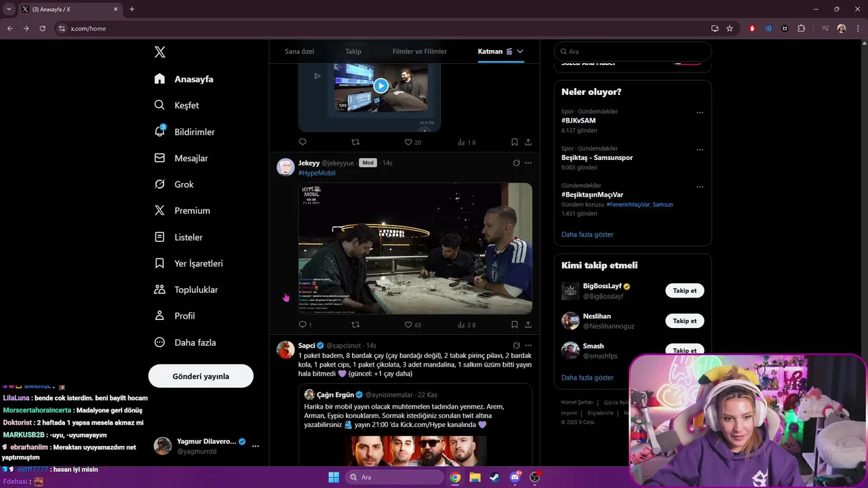Repost the top video post
Image resolution: width=868 pixels, height=488 pixels.
pos(355,142)
